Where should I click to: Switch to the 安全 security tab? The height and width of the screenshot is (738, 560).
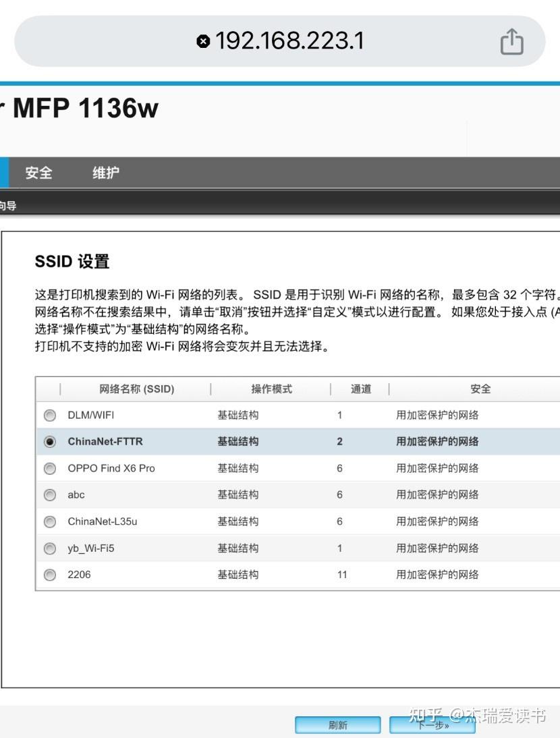38,173
